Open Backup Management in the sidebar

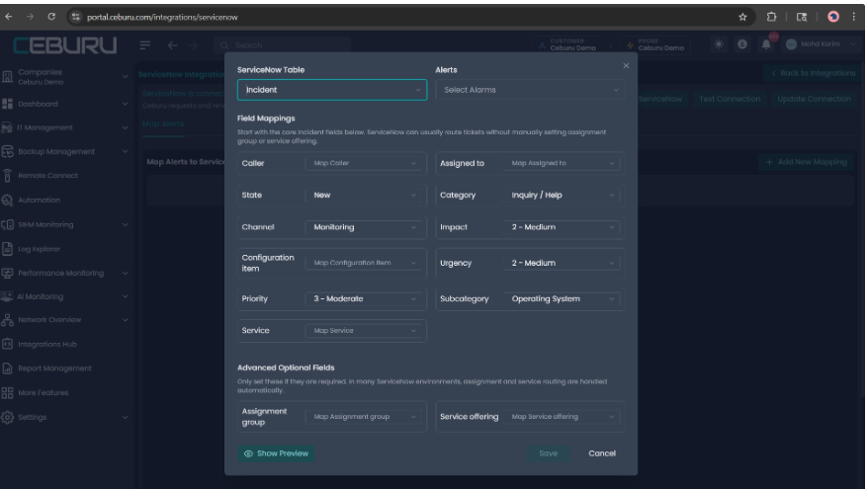point(64,151)
